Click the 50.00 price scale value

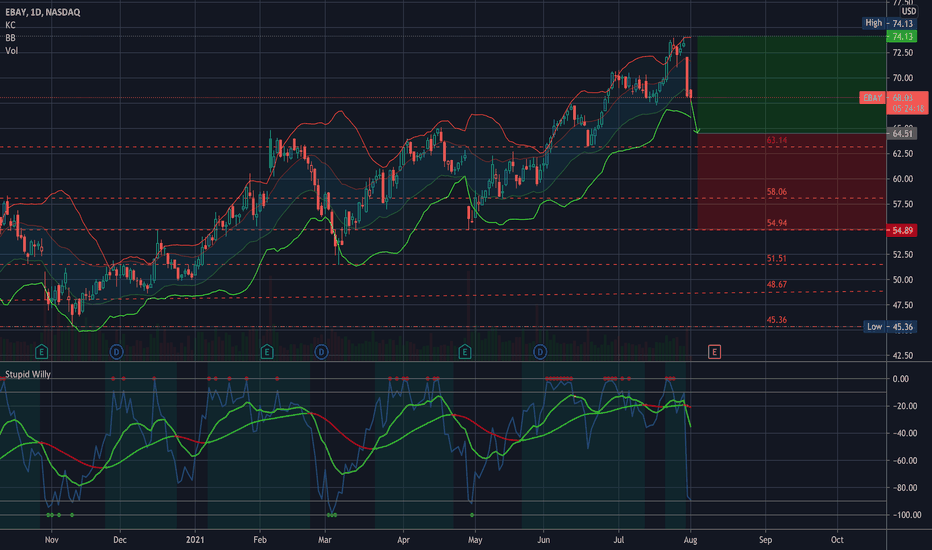click(902, 279)
